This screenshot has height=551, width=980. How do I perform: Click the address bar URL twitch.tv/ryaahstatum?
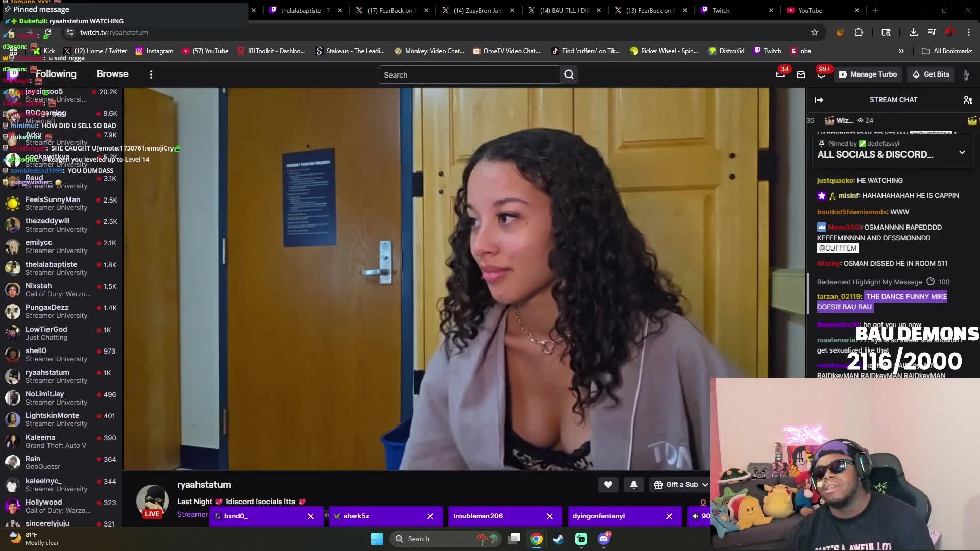point(114,32)
